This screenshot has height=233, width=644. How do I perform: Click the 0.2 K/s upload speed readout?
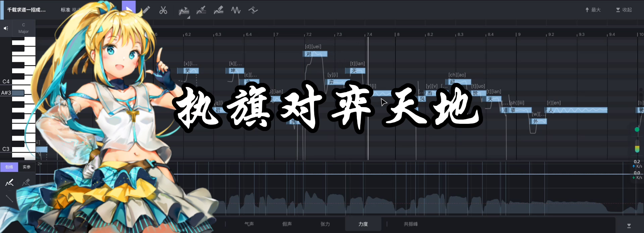(x=637, y=164)
